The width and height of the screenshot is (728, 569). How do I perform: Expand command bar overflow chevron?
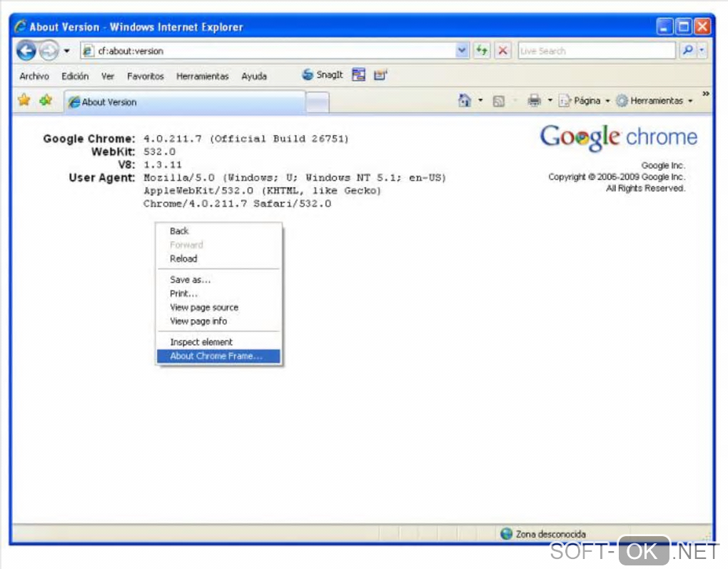click(x=706, y=94)
